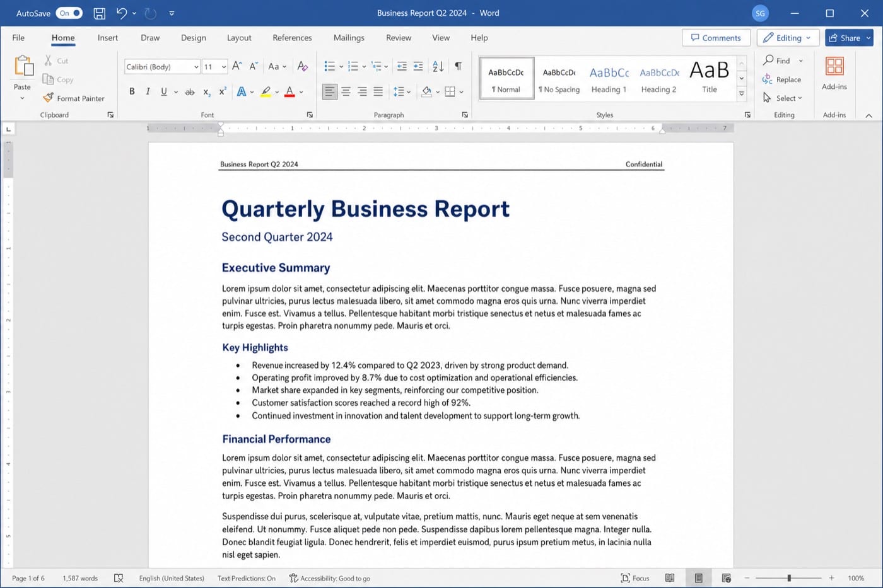The width and height of the screenshot is (883, 588).
Task: Open the References tab
Action: 292,38
